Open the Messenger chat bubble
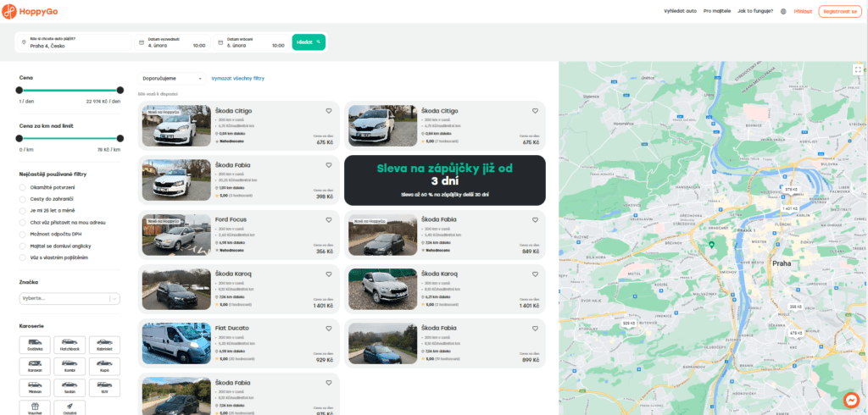The image size is (868, 415). 850,400
